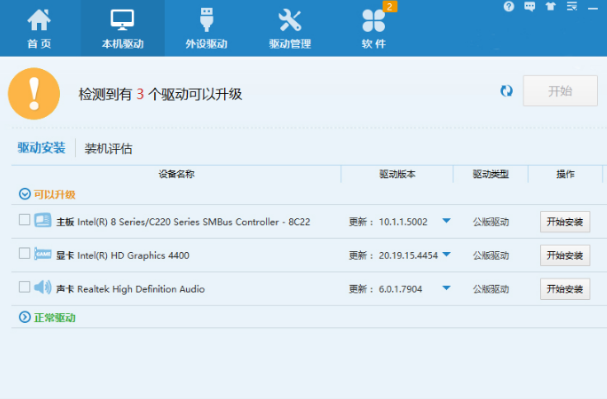Click the orange warning exclamation icon
The width and height of the screenshot is (607, 399).
(x=34, y=94)
